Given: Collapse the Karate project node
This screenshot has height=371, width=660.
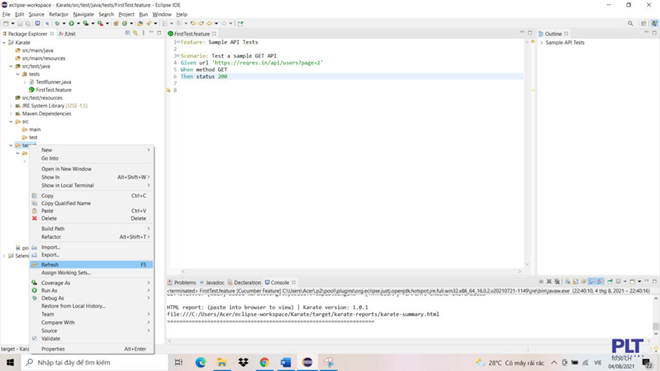Looking at the screenshot, I should (x=4, y=43).
